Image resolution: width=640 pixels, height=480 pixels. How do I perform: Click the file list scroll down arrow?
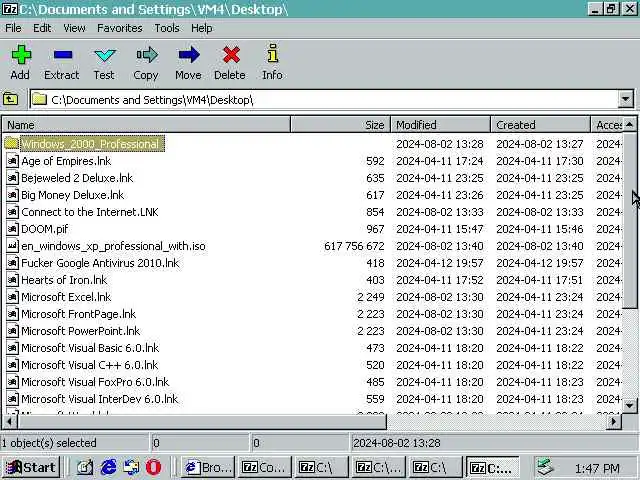(629, 406)
